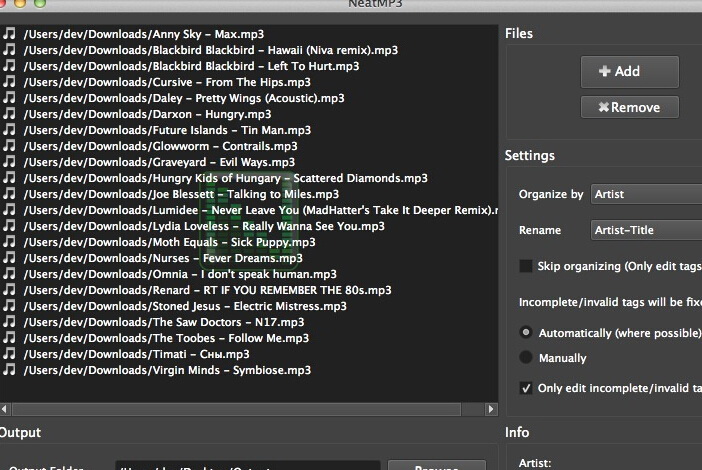Image resolution: width=702 pixels, height=470 pixels.
Task: Select the Manually radio button
Action: (x=526, y=357)
